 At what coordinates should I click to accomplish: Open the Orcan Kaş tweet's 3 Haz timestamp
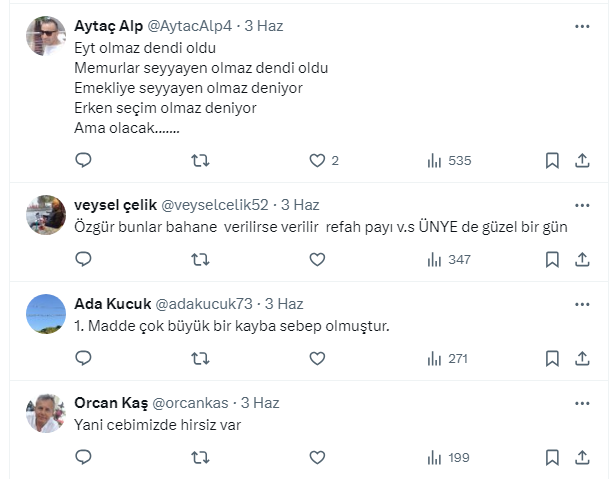point(260,403)
